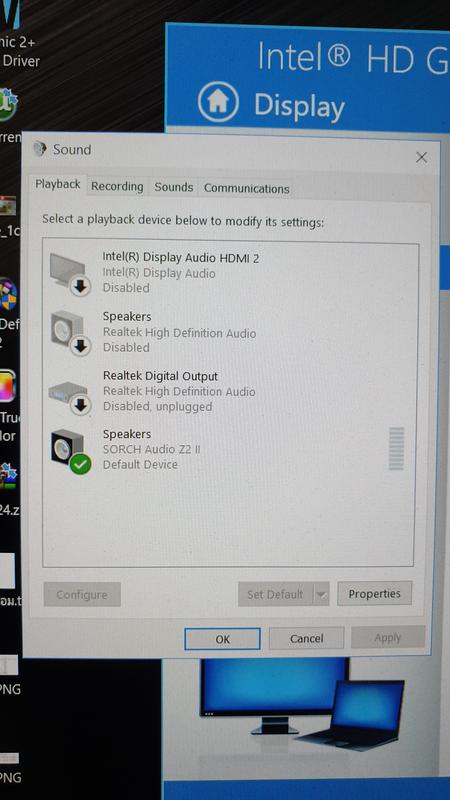This screenshot has height=800, width=450.
Task: Click the disabled Realtek Speakers icon
Action: (x=71, y=333)
